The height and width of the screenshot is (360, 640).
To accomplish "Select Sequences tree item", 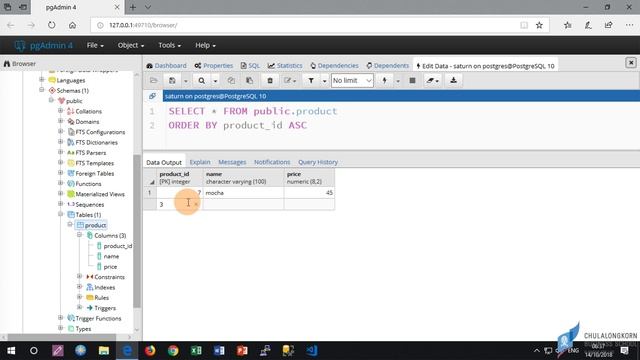I will point(86,204).
